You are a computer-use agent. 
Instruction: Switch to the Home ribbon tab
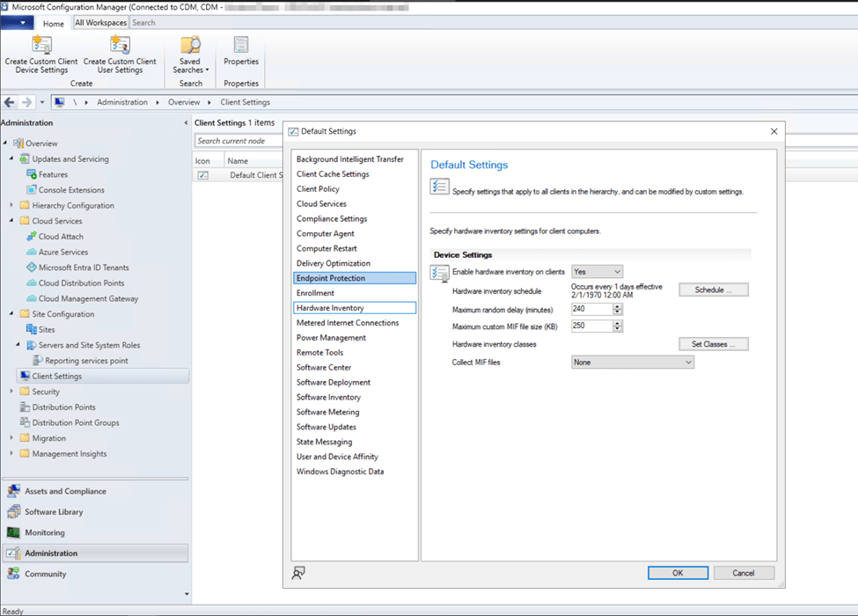tap(53, 24)
